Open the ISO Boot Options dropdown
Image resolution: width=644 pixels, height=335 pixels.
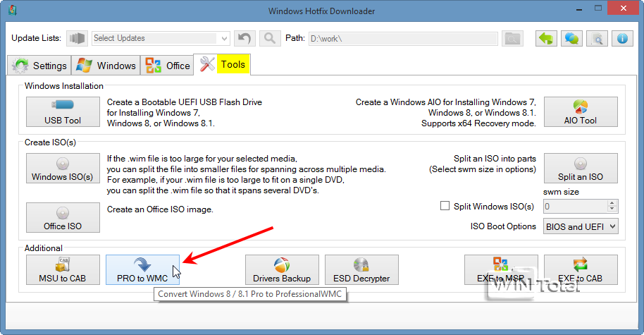pos(581,226)
